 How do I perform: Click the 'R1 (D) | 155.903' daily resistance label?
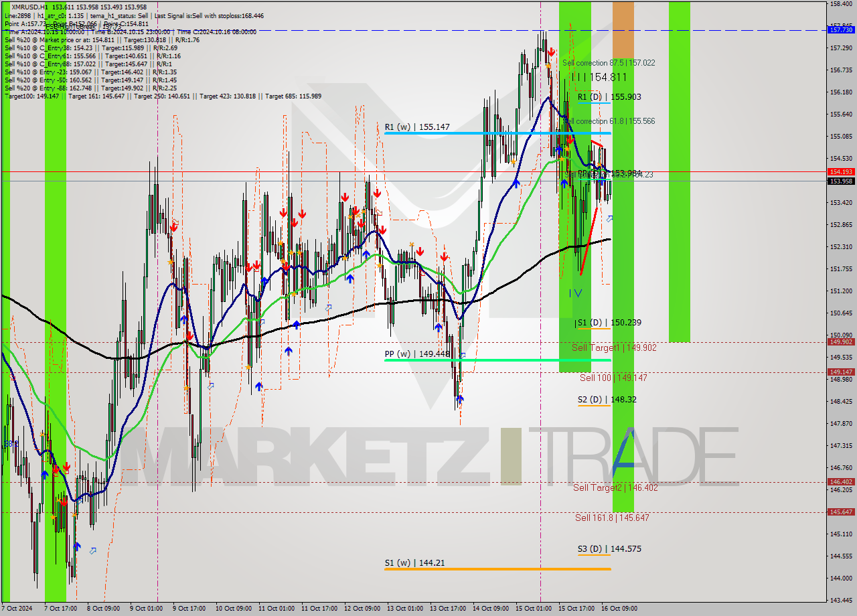[x=609, y=97]
